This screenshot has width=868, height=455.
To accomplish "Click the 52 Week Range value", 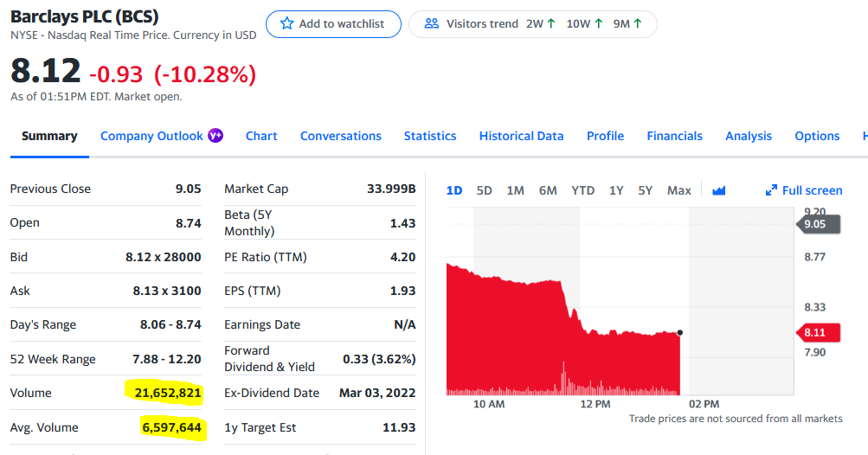I will (167, 359).
